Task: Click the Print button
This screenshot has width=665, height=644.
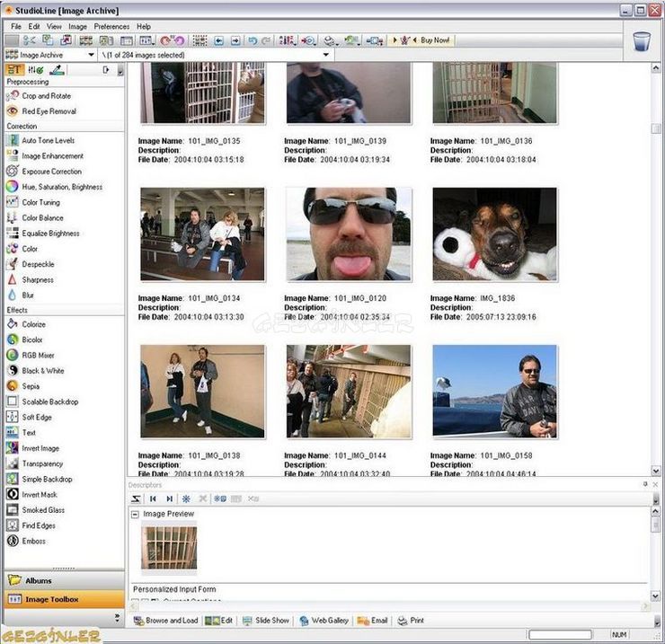Action: (x=411, y=621)
